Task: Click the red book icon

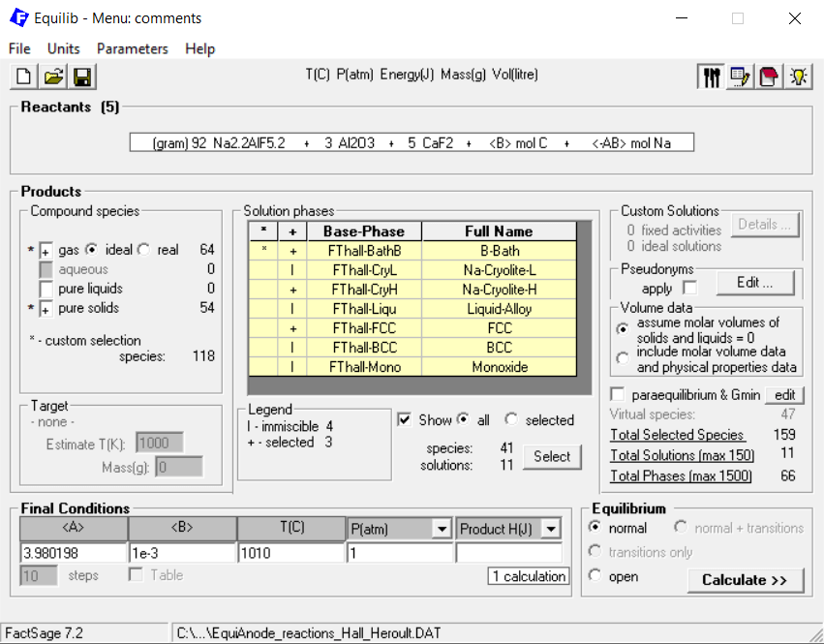Action: coord(769,77)
